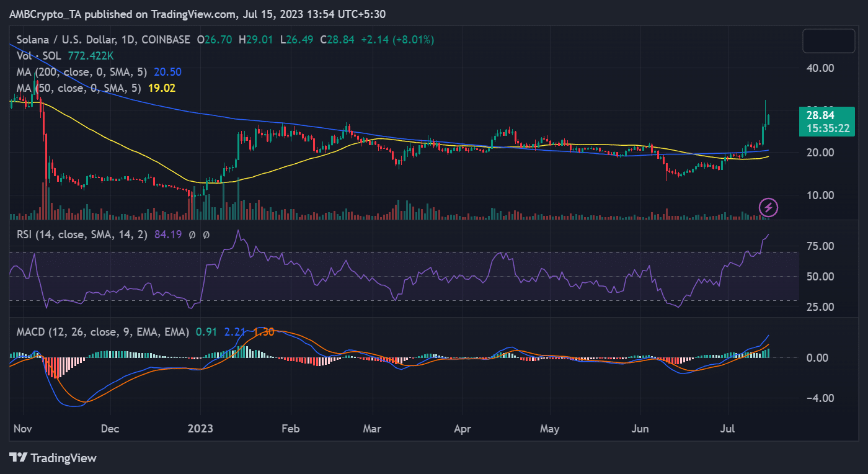Click the RSI value 84.19

click(168, 235)
